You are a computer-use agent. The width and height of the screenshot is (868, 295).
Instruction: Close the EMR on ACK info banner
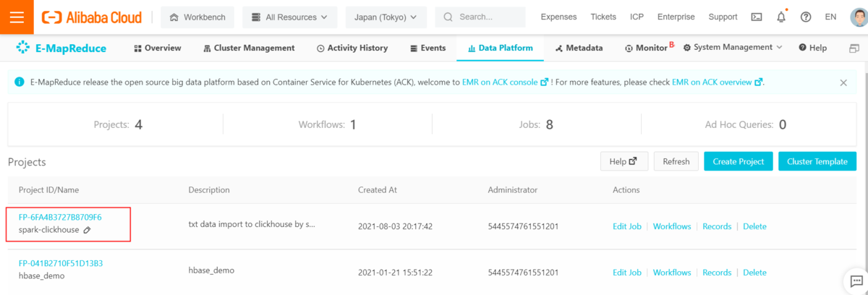point(843,82)
